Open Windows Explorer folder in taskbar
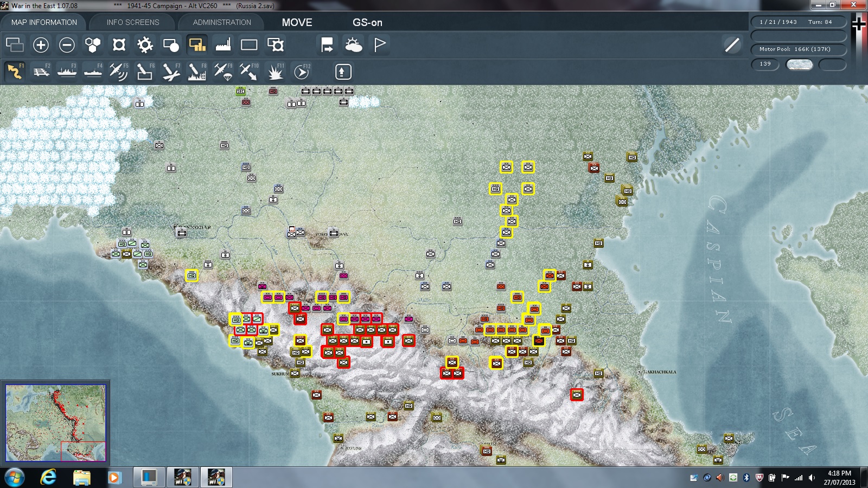This screenshot has width=868, height=488. point(81,477)
